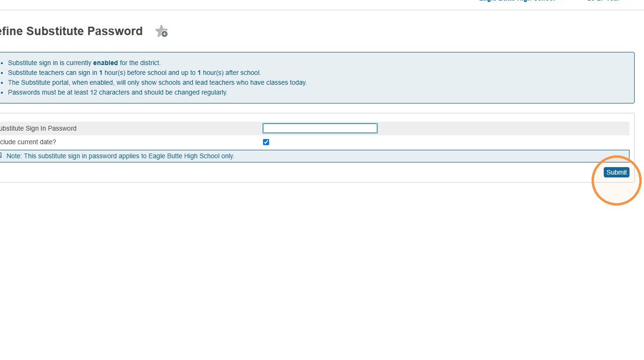Click the include current date label

[x=28, y=142]
